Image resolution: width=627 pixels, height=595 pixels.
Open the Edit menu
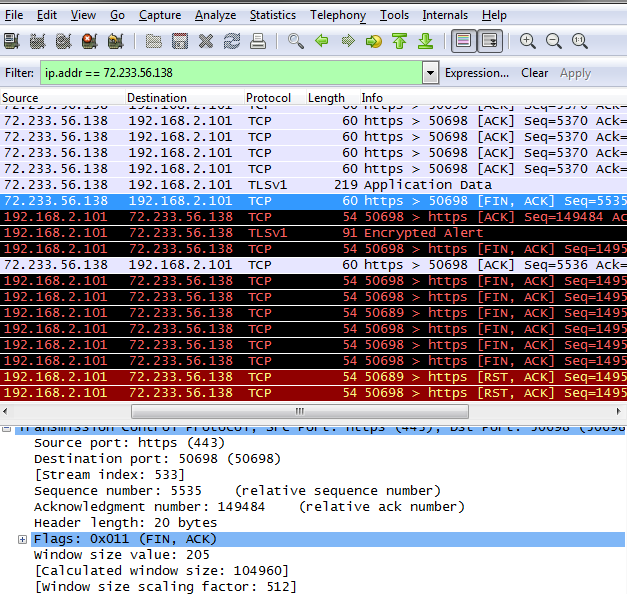tap(47, 15)
